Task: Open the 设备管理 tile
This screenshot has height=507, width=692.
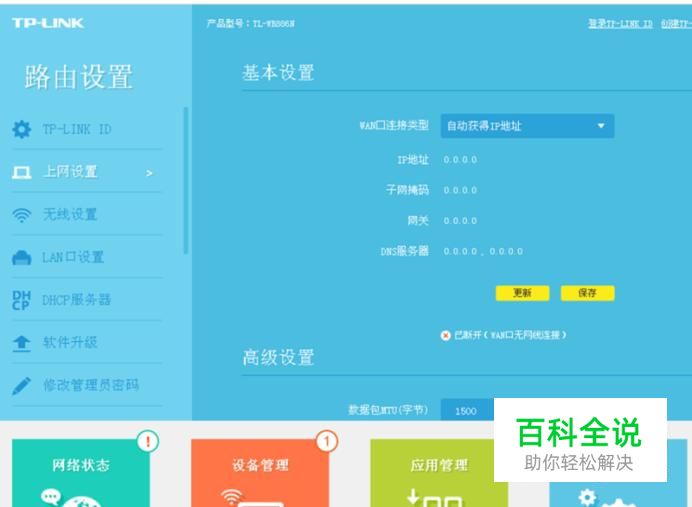Action: tap(260, 473)
